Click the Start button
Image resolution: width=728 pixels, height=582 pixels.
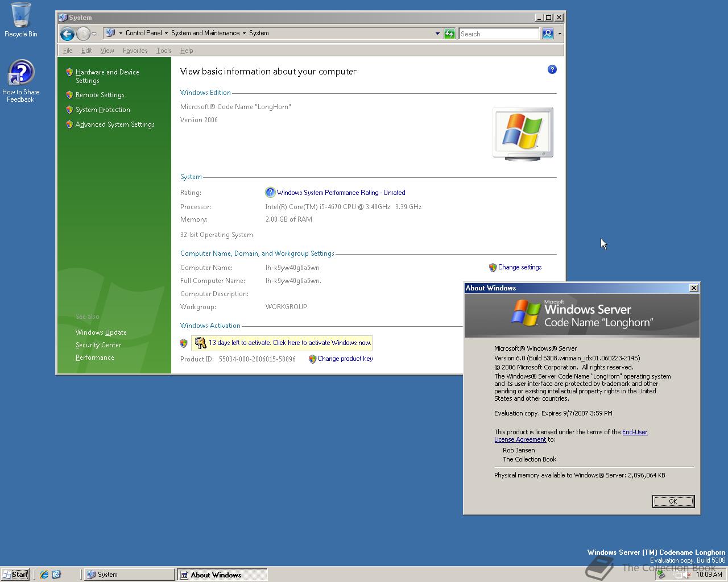pyautogui.click(x=15, y=575)
